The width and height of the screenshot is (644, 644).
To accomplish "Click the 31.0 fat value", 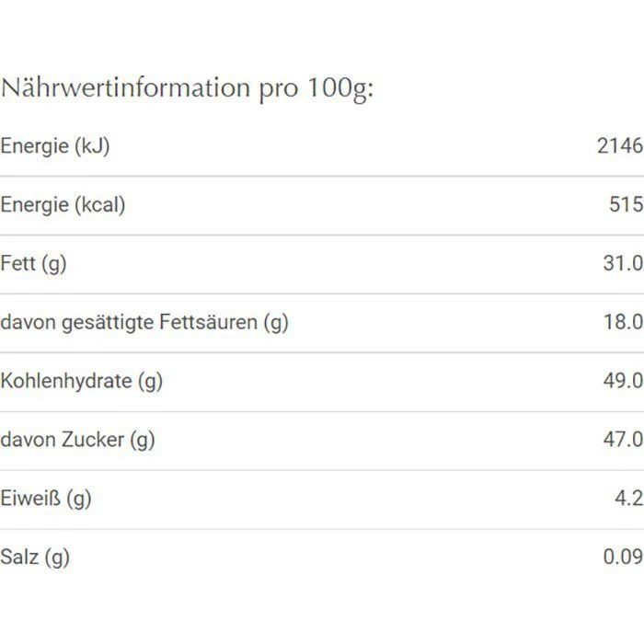I will tap(623, 263).
